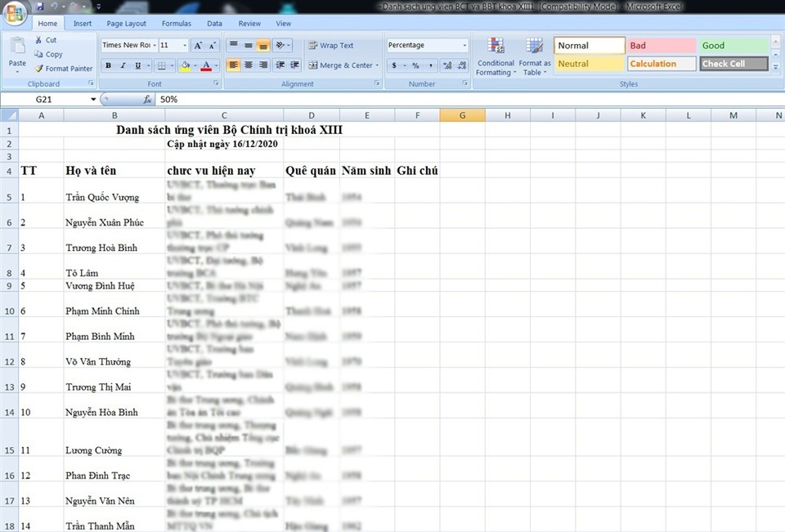Image resolution: width=785 pixels, height=532 pixels.
Task: Expand the Percentage number format dropdown
Action: point(464,46)
